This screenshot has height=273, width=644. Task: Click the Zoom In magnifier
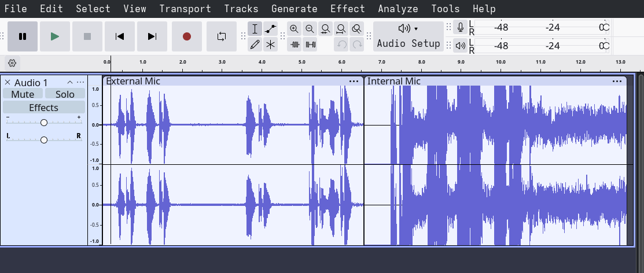(295, 29)
